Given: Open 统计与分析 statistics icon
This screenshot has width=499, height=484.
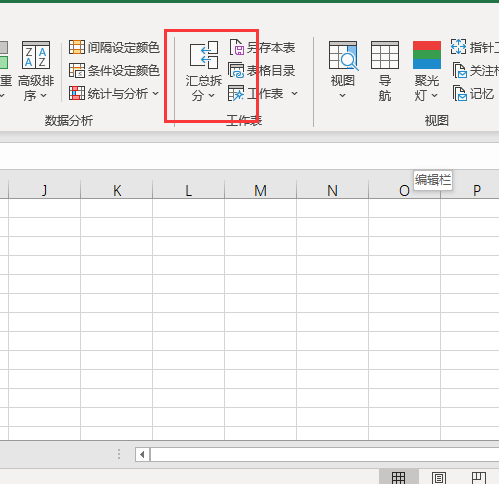Looking at the screenshot, I should [77, 93].
